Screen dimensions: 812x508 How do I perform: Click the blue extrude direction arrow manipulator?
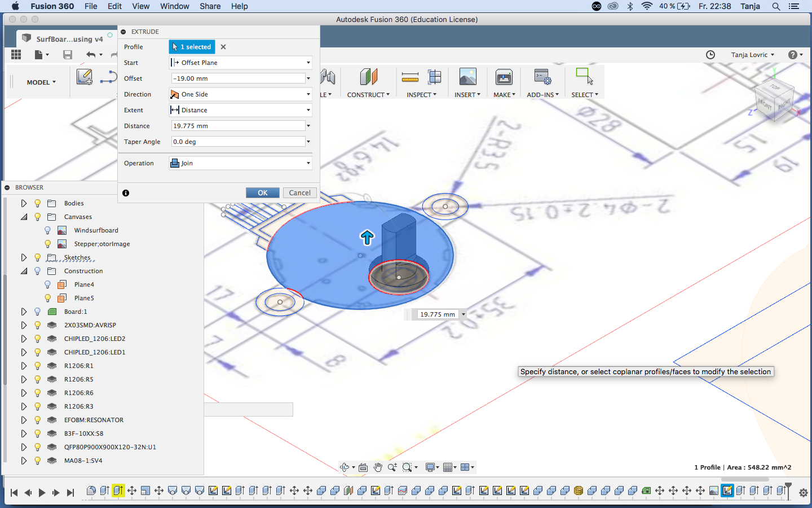367,238
